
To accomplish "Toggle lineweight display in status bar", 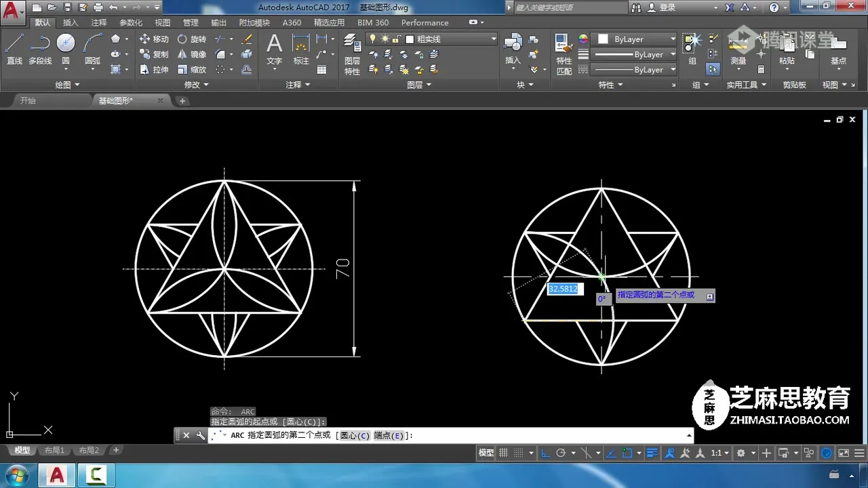I will click(652, 453).
